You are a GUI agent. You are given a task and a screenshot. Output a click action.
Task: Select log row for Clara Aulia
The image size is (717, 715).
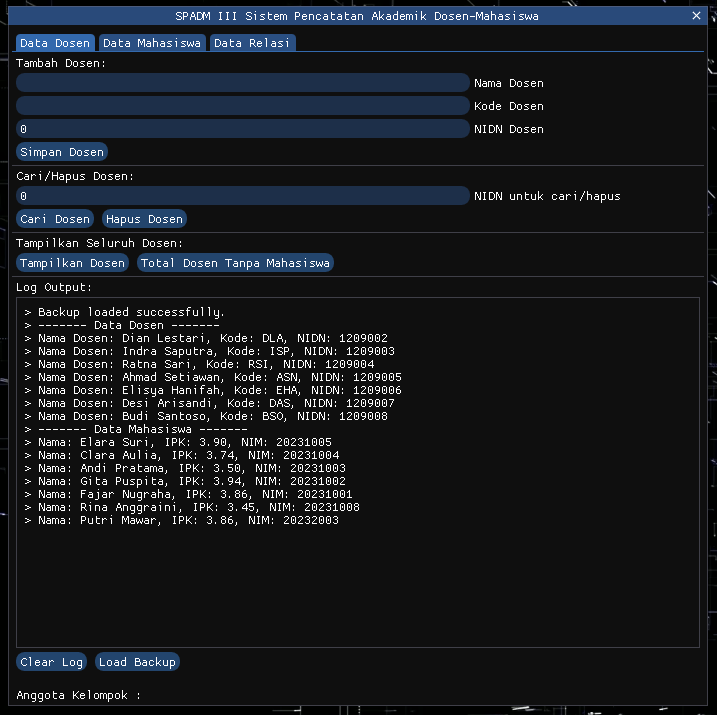(182, 455)
